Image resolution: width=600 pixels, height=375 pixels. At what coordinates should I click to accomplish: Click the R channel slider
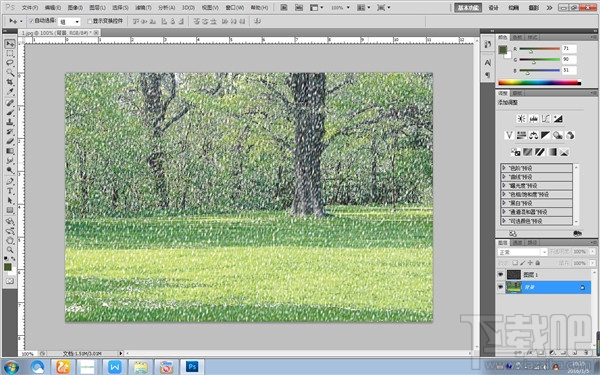pyautogui.click(x=540, y=49)
